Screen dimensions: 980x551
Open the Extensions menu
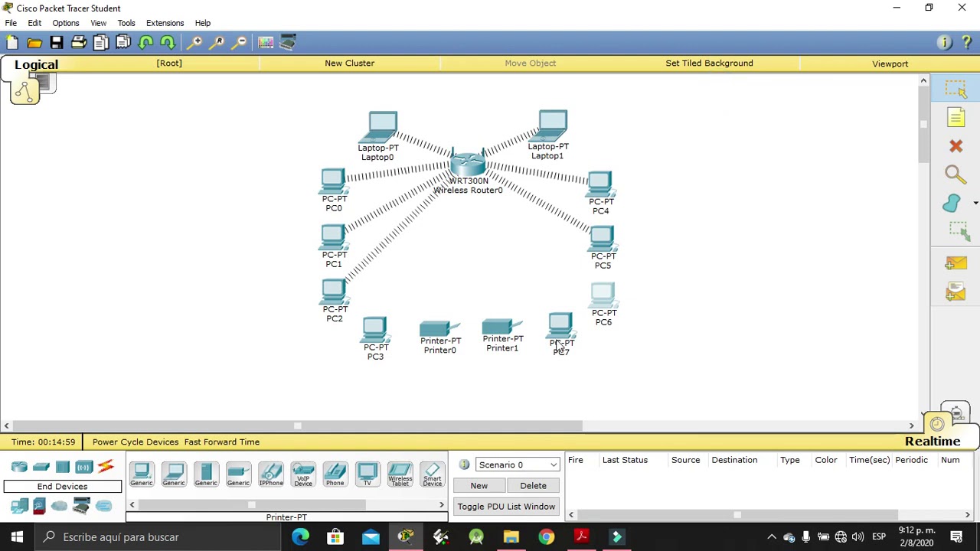[x=165, y=23]
